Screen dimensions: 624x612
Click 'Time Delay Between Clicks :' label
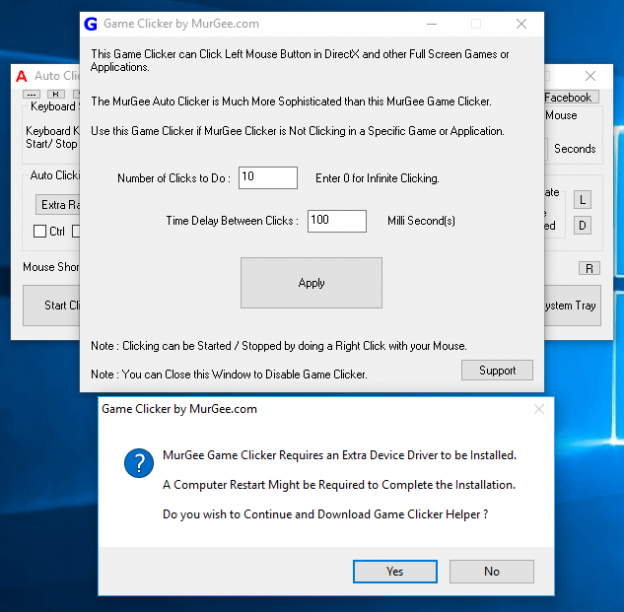232,221
